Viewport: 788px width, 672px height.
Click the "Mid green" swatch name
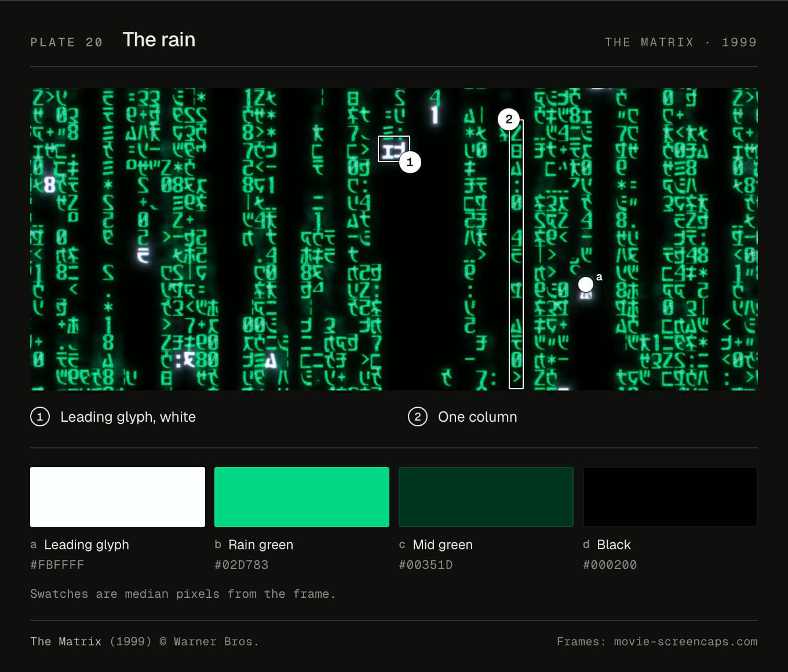click(443, 545)
